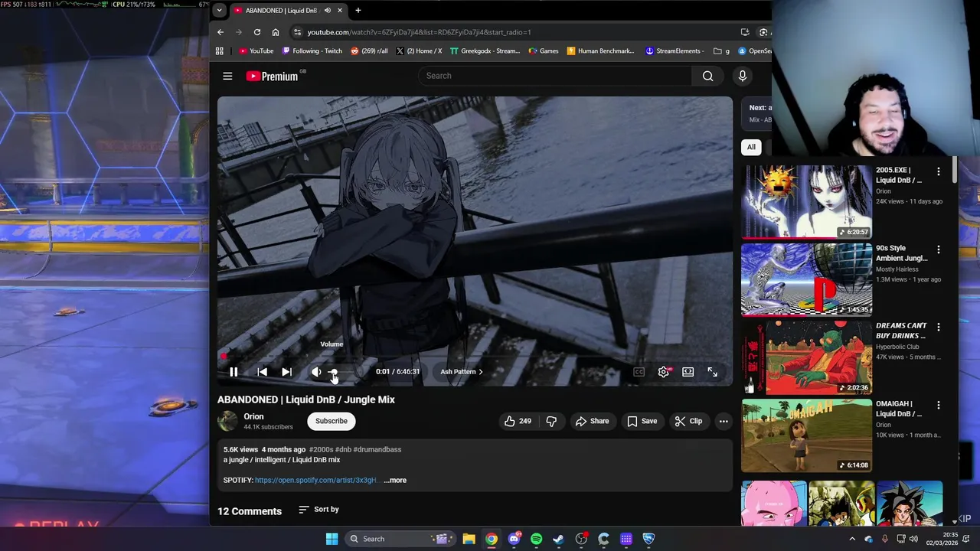The height and width of the screenshot is (551, 980).
Task: Click the YouTube search input field
Action: 555,76
